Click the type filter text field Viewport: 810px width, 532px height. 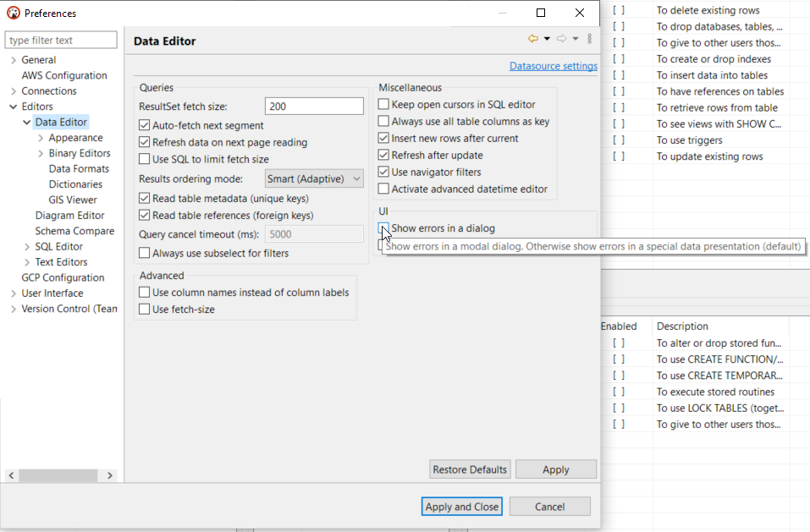60,39
